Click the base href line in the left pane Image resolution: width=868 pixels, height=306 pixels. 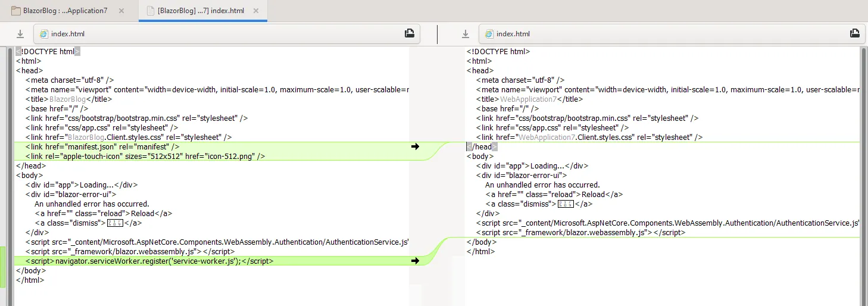tap(57, 108)
